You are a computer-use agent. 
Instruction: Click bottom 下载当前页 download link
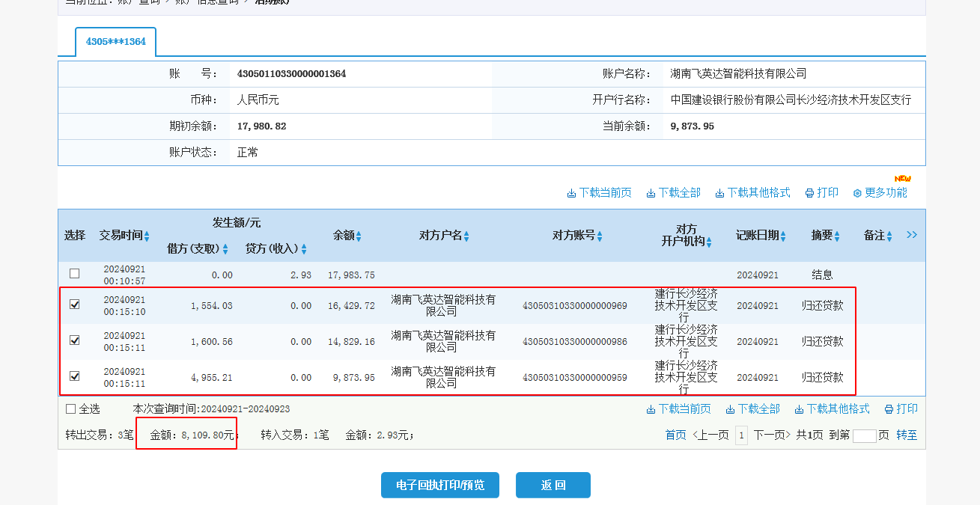click(x=685, y=409)
